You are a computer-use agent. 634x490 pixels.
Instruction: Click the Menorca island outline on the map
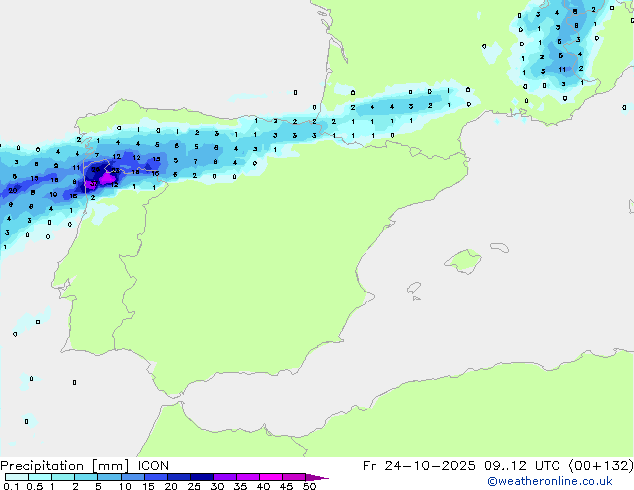pos(499,247)
